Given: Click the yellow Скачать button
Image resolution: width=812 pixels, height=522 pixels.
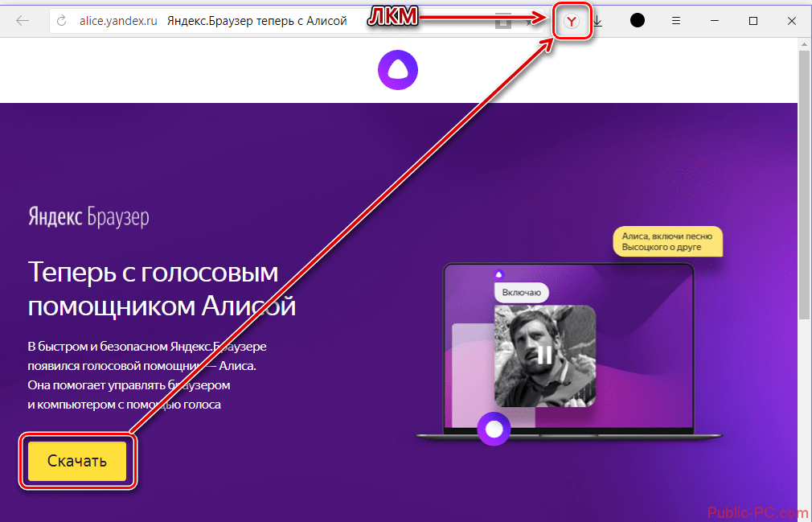Looking at the screenshot, I should pyautogui.click(x=77, y=461).
